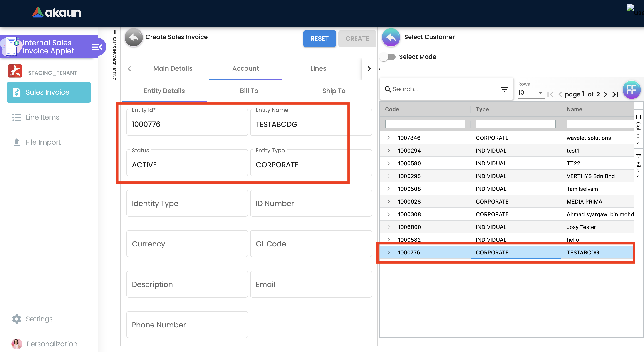Expand row 1007846 wavelet solutions
Screen dimensions: 644x352
389,138
